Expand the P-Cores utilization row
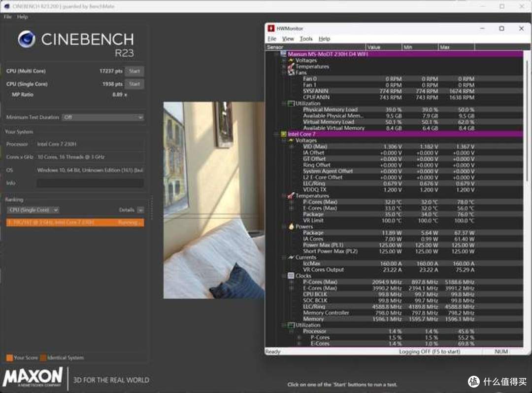The width and height of the screenshot is (532, 393). click(299, 337)
